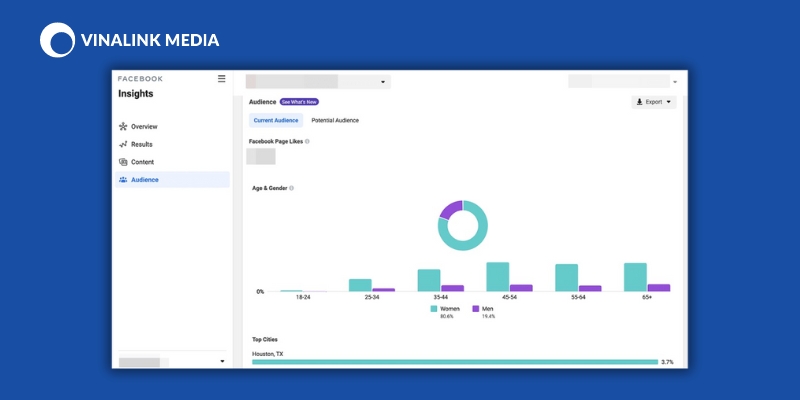800x400 pixels.
Task: Click the women bar for 25-34
Action: point(360,285)
